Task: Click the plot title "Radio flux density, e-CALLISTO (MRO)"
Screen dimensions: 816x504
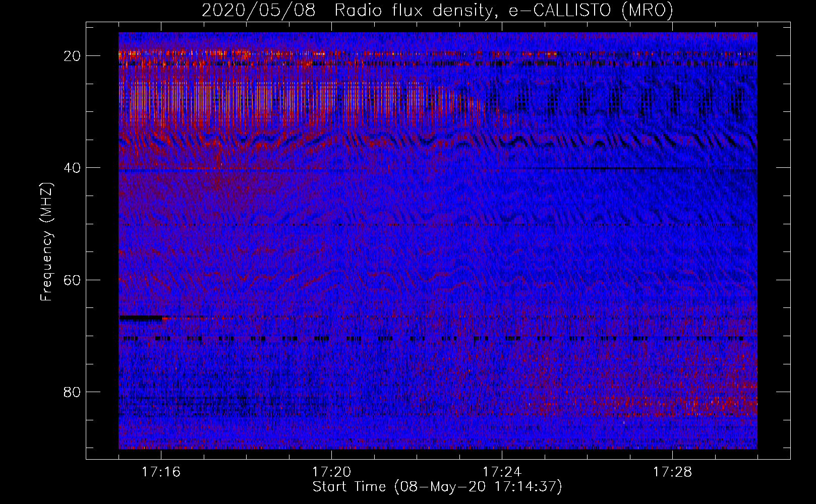Action: coord(503,10)
